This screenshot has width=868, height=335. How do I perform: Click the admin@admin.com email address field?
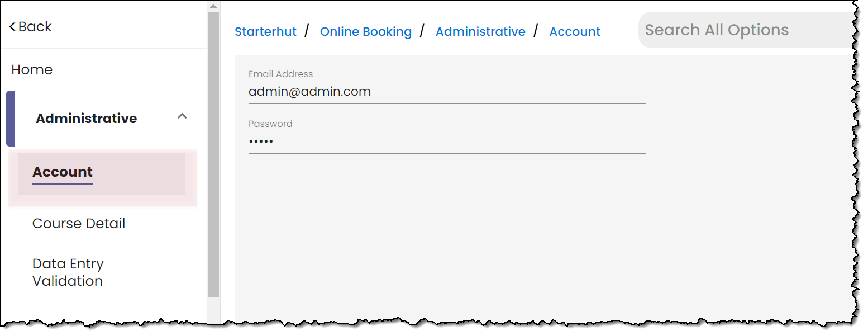[x=447, y=92]
